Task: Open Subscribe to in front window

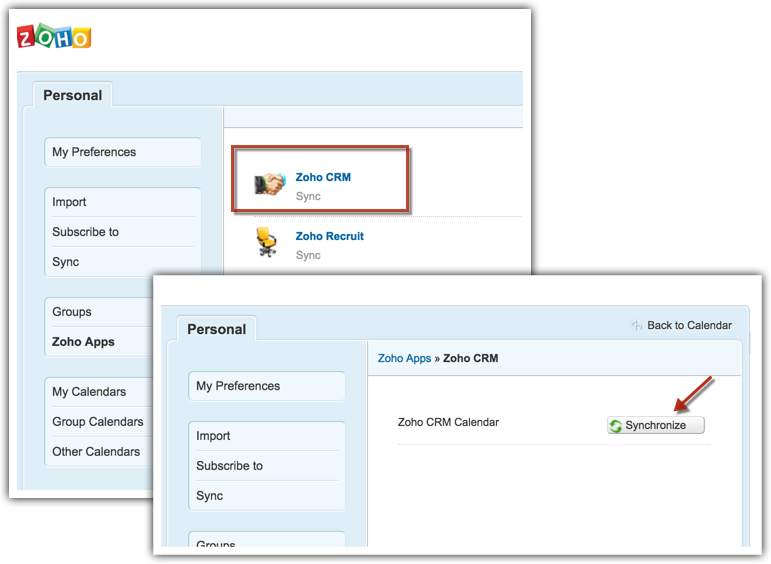Action: tap(267, 466)
